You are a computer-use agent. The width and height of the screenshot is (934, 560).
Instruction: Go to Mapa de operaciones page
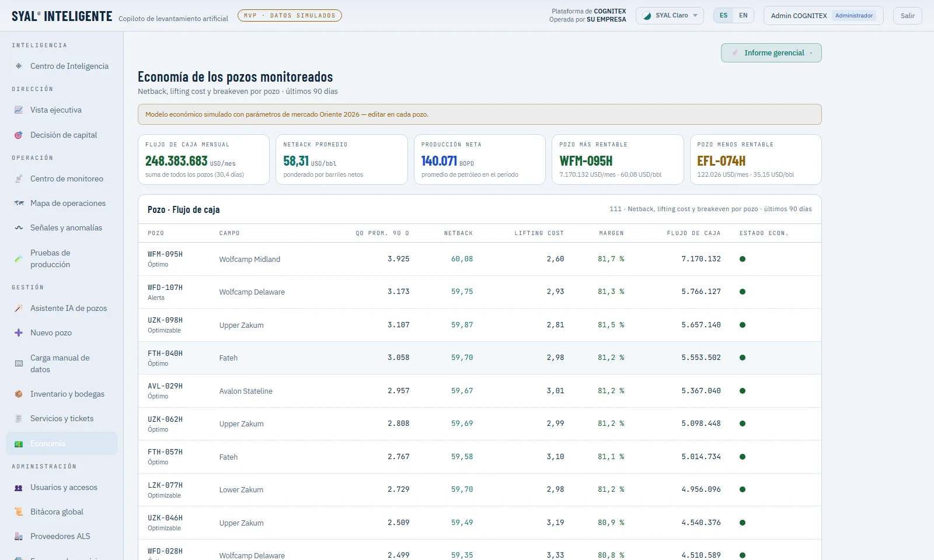click(61, 203)
